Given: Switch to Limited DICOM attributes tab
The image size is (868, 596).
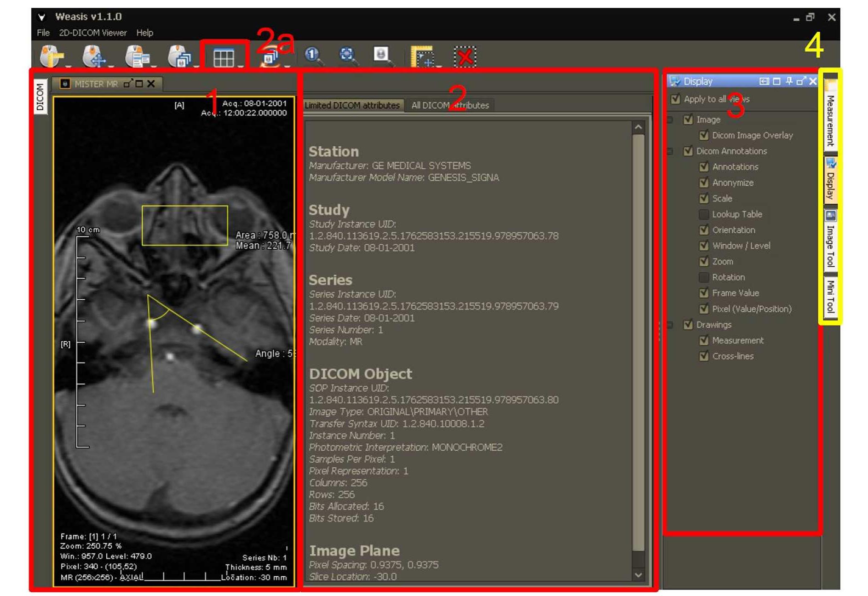Looking at the screenshot, I should [353, 105].
